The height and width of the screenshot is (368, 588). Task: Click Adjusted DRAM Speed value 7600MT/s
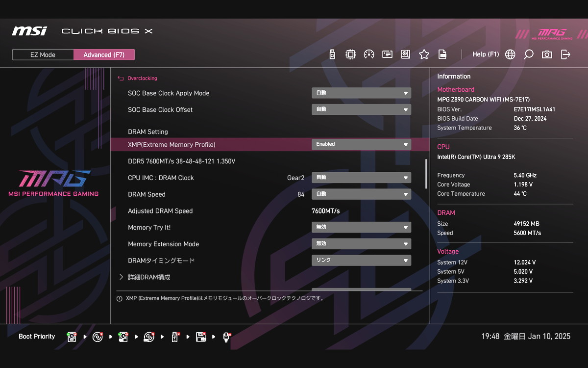pos(325,211)
